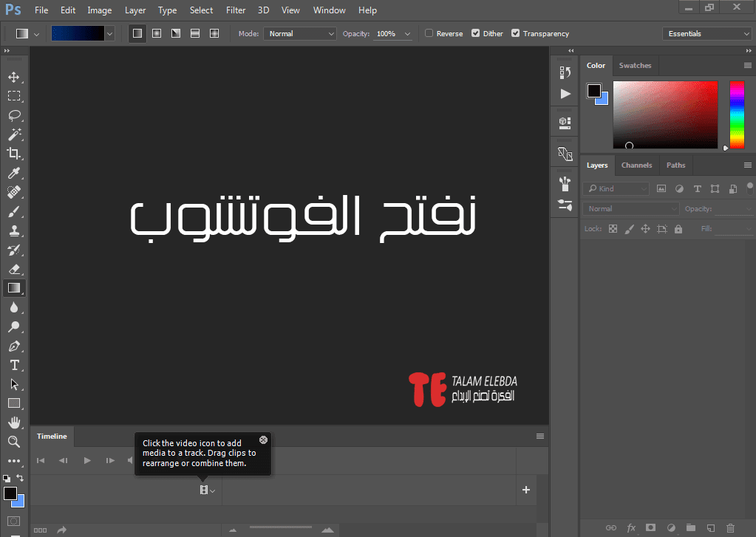Choose Reflected Gradient style

195,34
